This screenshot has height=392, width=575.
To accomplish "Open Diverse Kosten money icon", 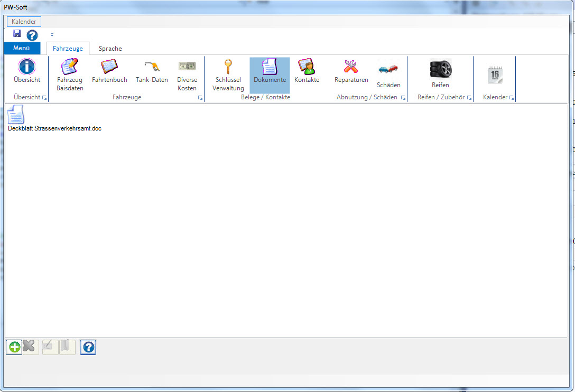I will click(x=187, y=67).
